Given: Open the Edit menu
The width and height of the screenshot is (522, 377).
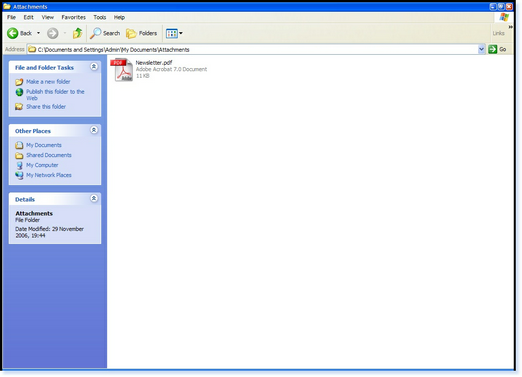Looking at the screenshot, I should [28, 17].
